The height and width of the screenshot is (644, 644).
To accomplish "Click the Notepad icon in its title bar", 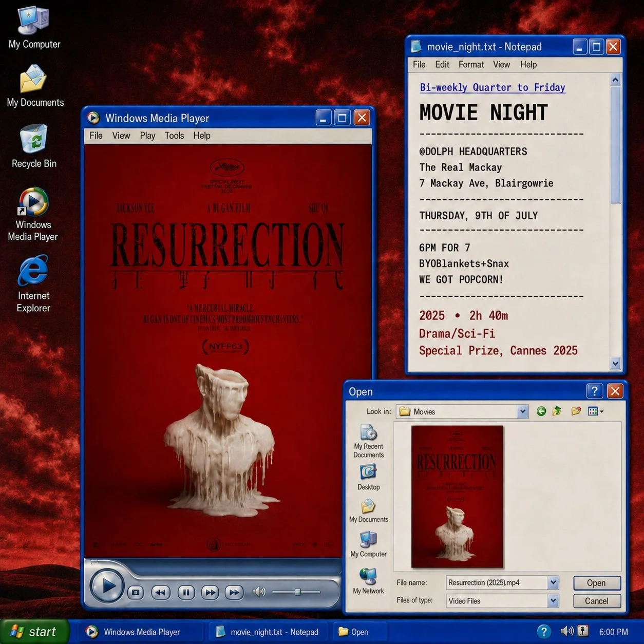I will click(x=416, y=47).
